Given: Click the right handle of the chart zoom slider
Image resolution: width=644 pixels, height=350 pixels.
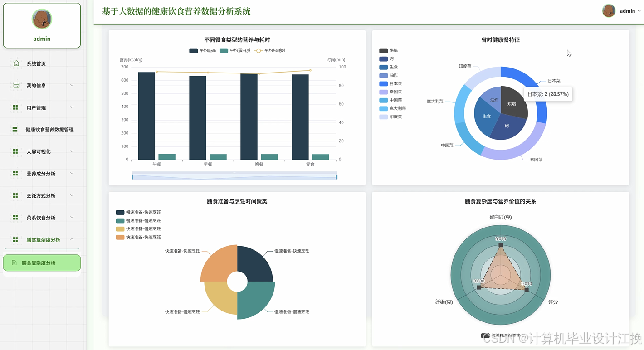Looking at the screenshot, I should (x=337, y=177).
